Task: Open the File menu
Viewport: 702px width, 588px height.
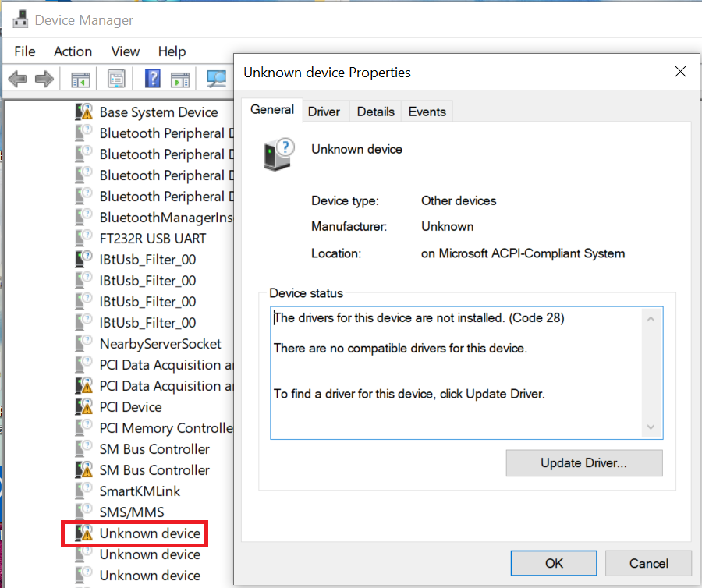Action: [25, 51]
